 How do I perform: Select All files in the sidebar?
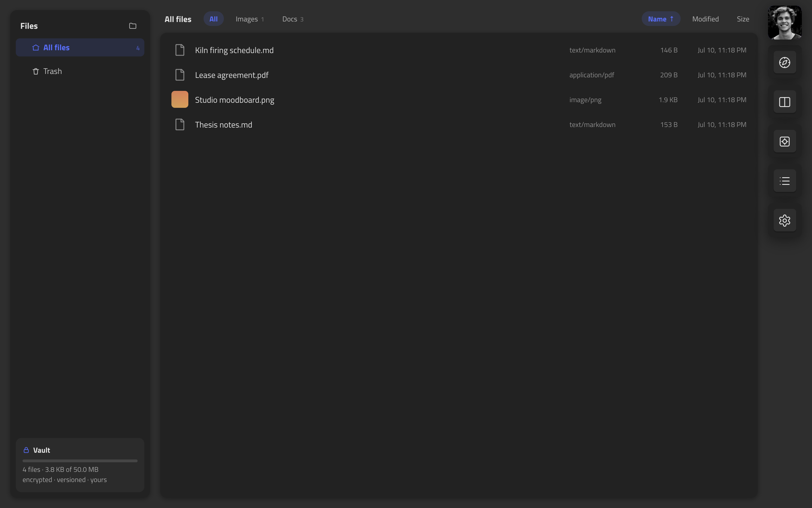(x=80, y=47)
